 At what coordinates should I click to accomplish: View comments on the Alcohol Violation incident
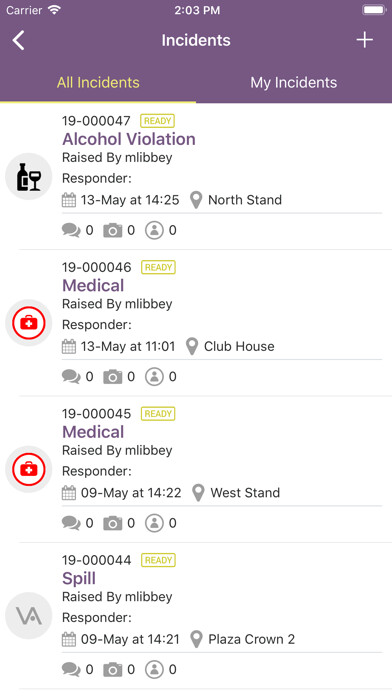pyautogui.click(x=78, y=230)
